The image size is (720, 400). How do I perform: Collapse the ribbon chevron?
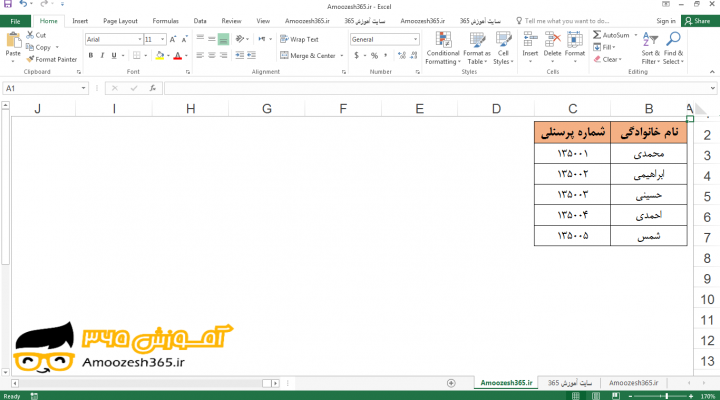click(x=712, y=72)
